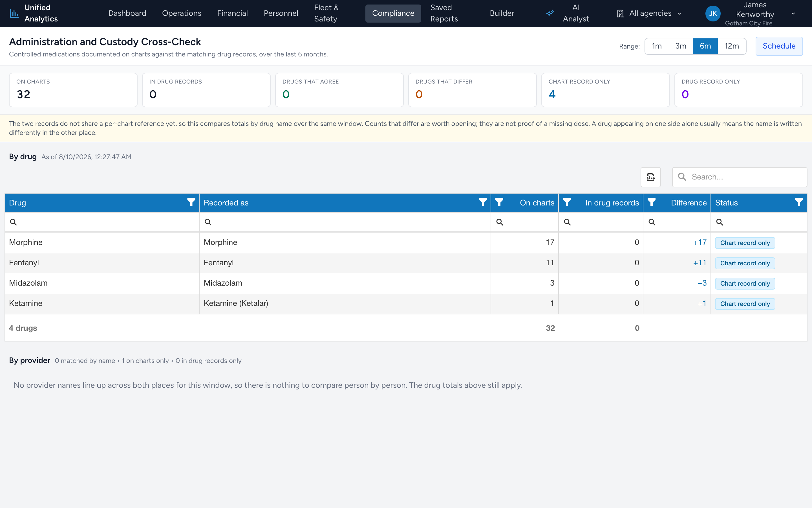Image resolution: width=812 pixels, height=508 pixels.
Task: Open the Fleet & Safety tab
Action: point(326,14)
